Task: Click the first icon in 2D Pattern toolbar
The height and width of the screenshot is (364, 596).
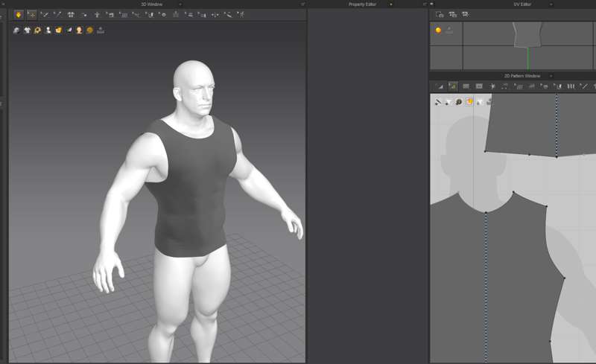Action: point(440,86)
